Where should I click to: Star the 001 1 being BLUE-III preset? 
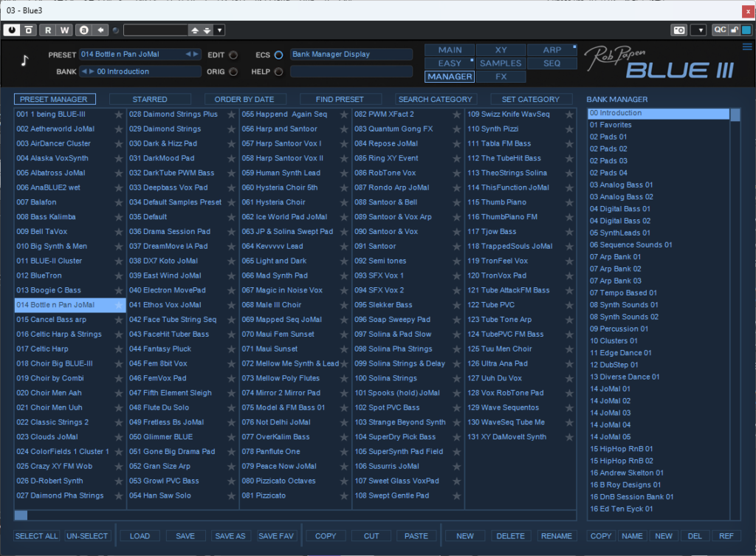tap(119, 114)
